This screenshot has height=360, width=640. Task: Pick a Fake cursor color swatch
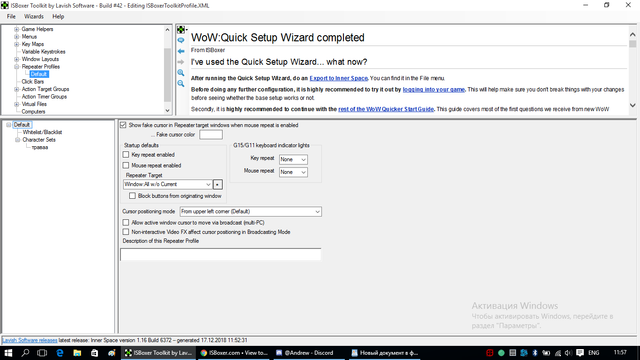pyautogui.click(x=211, y=135)
